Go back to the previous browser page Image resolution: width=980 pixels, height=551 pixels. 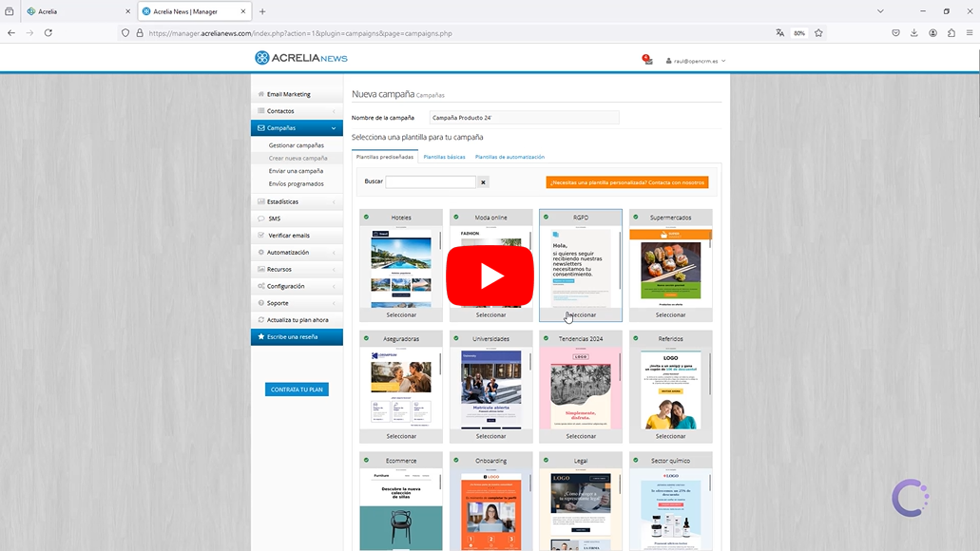(11, 33)
